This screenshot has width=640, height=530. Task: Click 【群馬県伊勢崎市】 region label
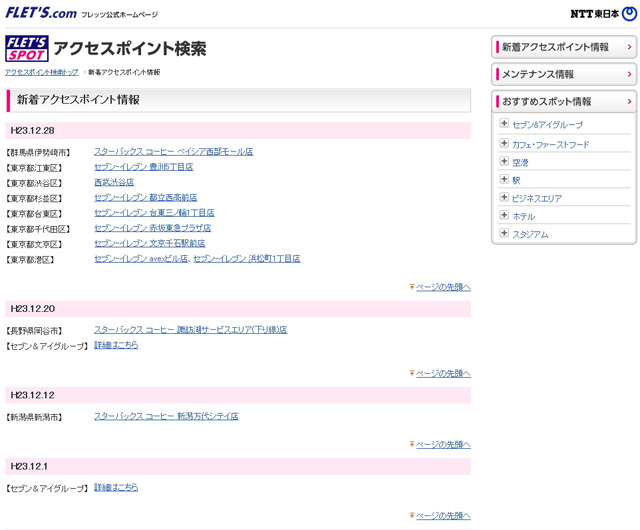point(38,153)
